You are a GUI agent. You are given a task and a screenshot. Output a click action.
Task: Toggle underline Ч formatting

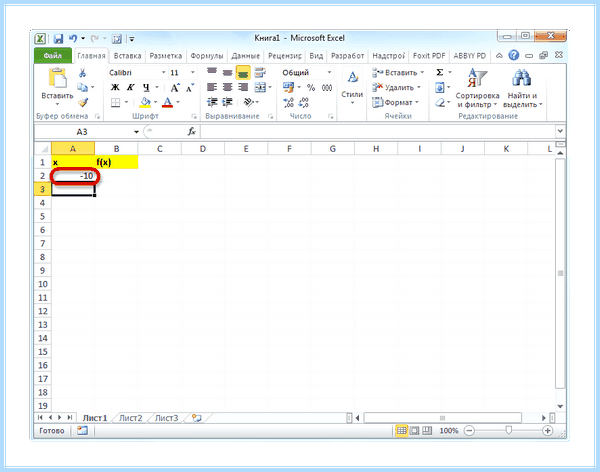coord(146,88)
